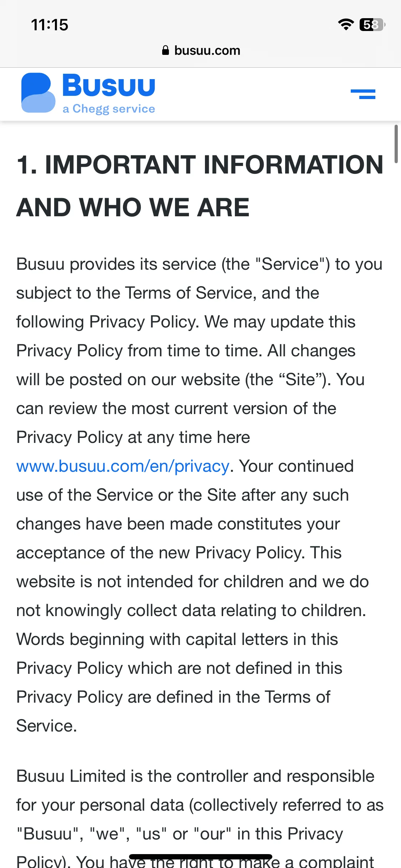This screenshot has height=868, width=401.
Task: Tap the busuu.com address bar
Action: 201,50
